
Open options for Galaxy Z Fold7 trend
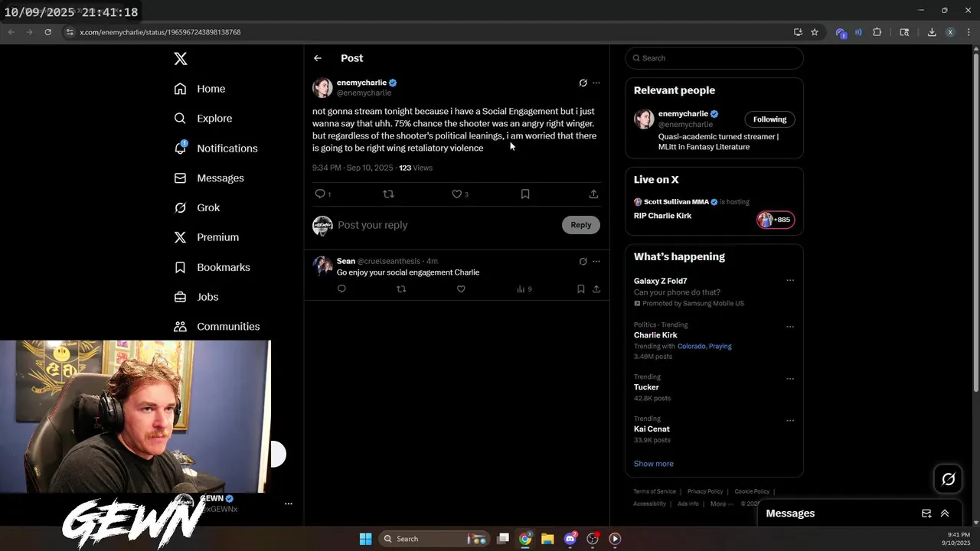(x=790, y=281)
